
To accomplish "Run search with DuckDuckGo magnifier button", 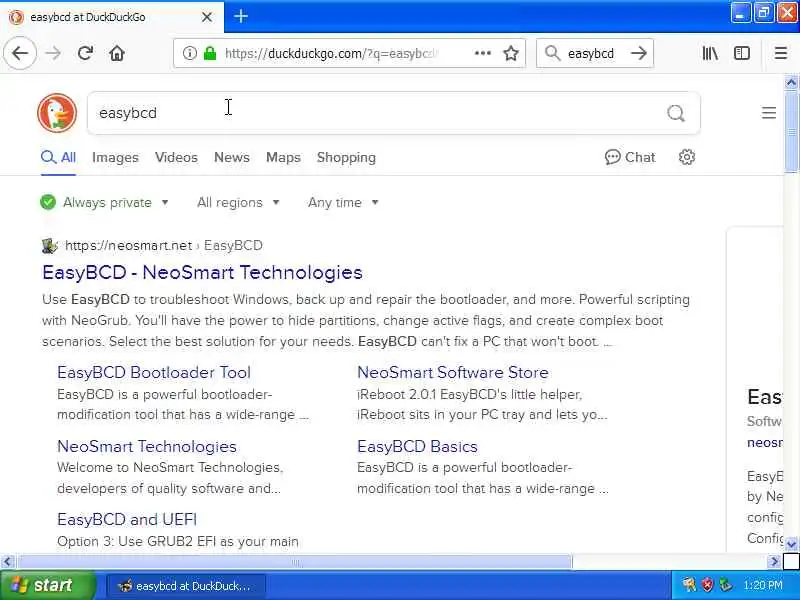I will 676,113.
